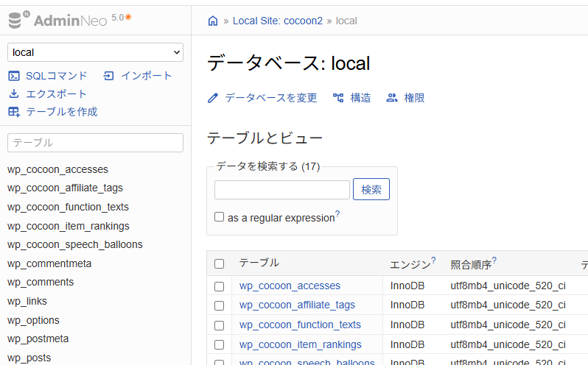The width and height of the screenshot is (588, 365).
Task: Click the privileges users icon
Action: point(392,98)
